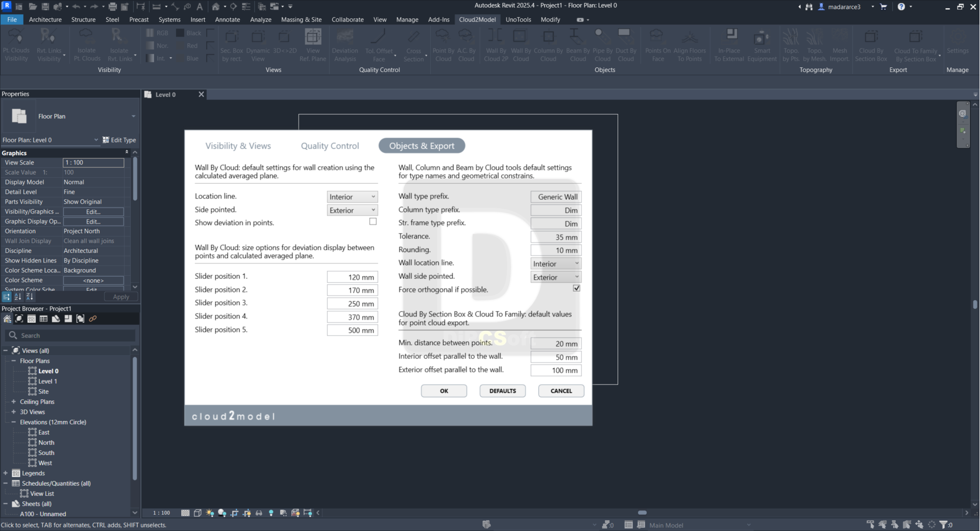Viewport: 980px width, 531px height.
Task: Click the shopping cart icon in title bar
Action: tap(884, 7)
